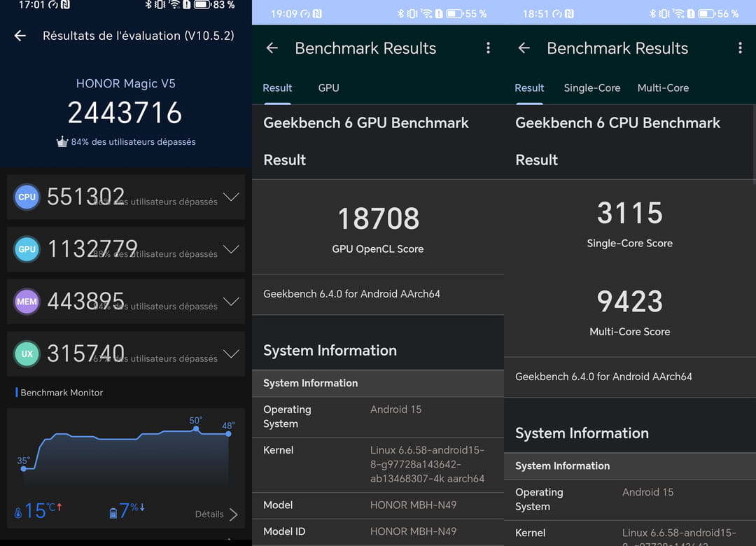Image resolution: width=756 pixels, height=546 pixels.
Task: Tap the blue CPU score badge
Action: point(27,197)
